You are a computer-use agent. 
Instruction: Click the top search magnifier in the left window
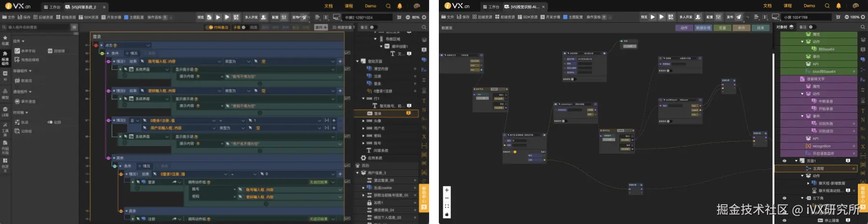coord(388,6)
